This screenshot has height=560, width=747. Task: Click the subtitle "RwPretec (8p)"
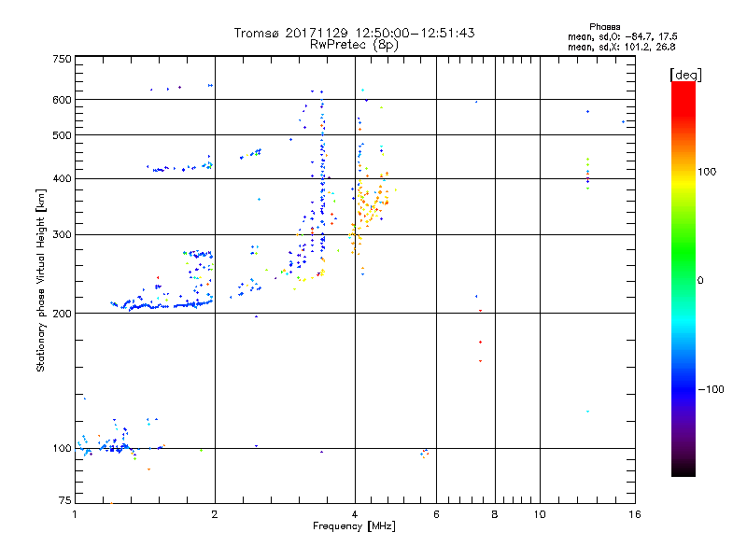pyautogui.click(x=354, y=45)
